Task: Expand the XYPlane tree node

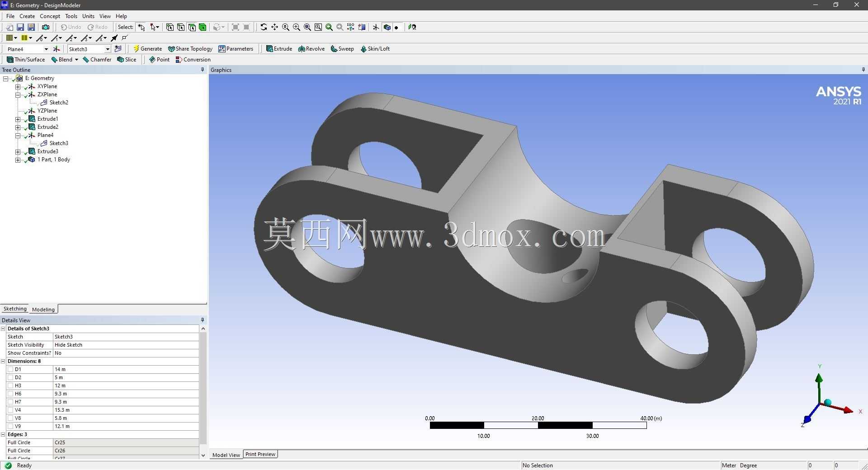Action: tap(18, 86)
